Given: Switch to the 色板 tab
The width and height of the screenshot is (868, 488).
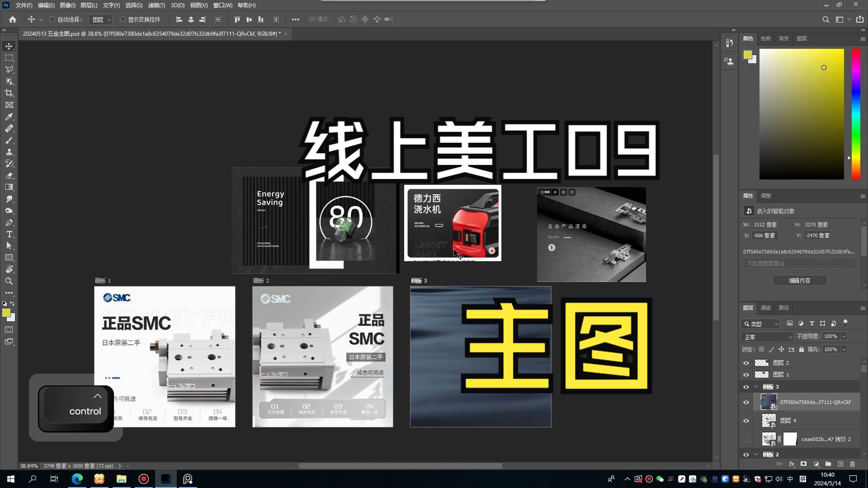Looking at the screenshot, I should coord(765,38).
